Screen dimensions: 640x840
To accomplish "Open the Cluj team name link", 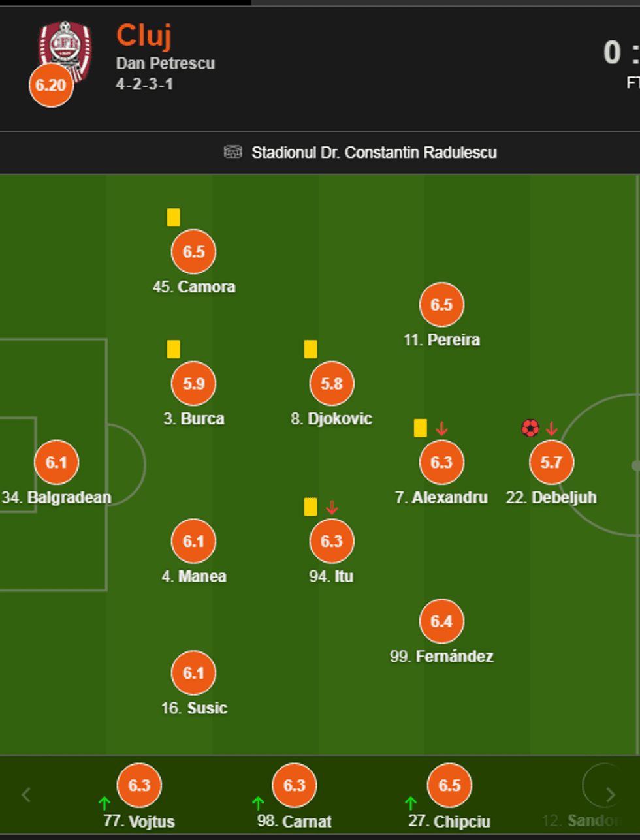I will [x=144, y=35].
